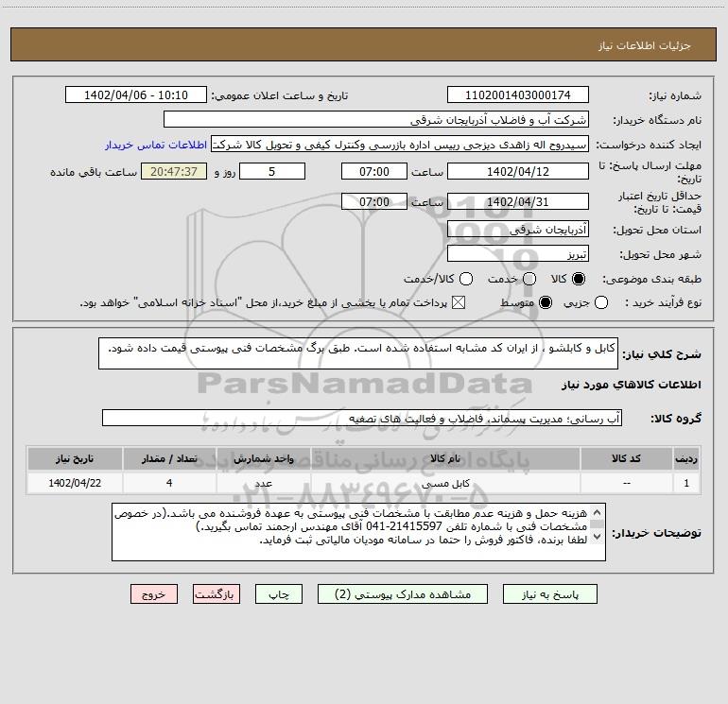Click the general description text box
728x704 pixels.
click(x=358, y=353)
